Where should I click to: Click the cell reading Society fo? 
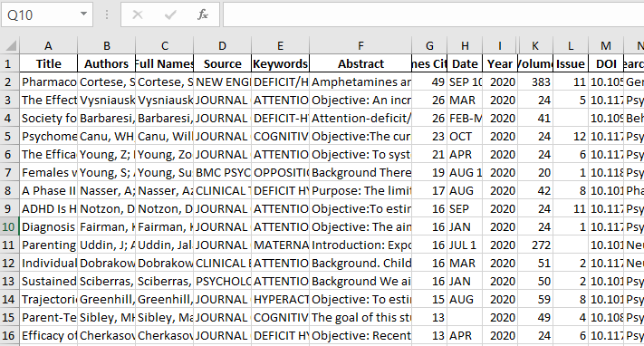(49, 119)
